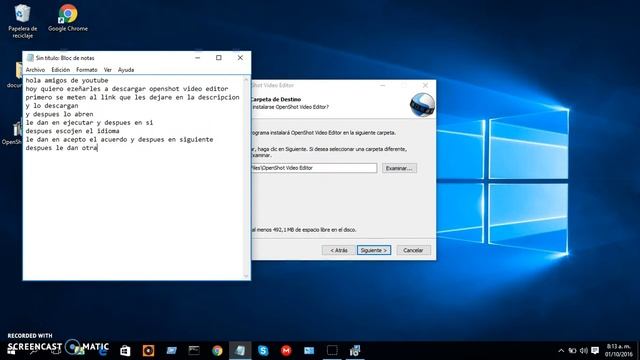Click the line 'despues escojen el idioma'

[x=72, y=131]
